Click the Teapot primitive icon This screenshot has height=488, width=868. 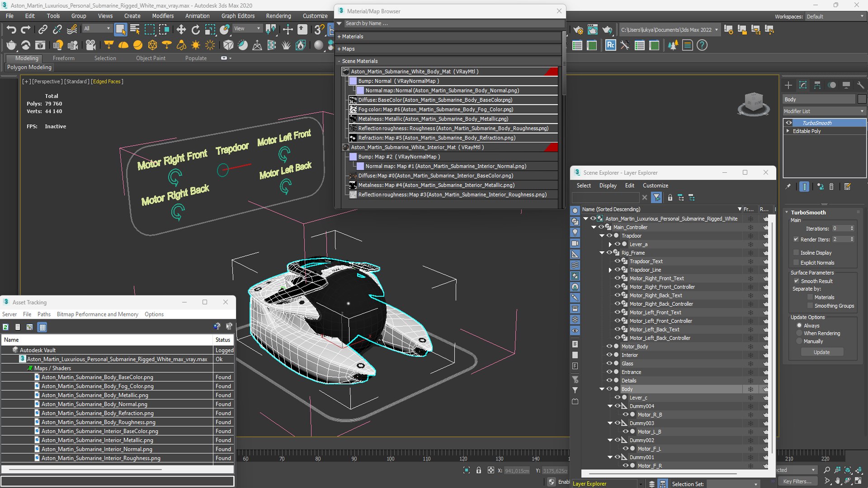pos(11,45)
